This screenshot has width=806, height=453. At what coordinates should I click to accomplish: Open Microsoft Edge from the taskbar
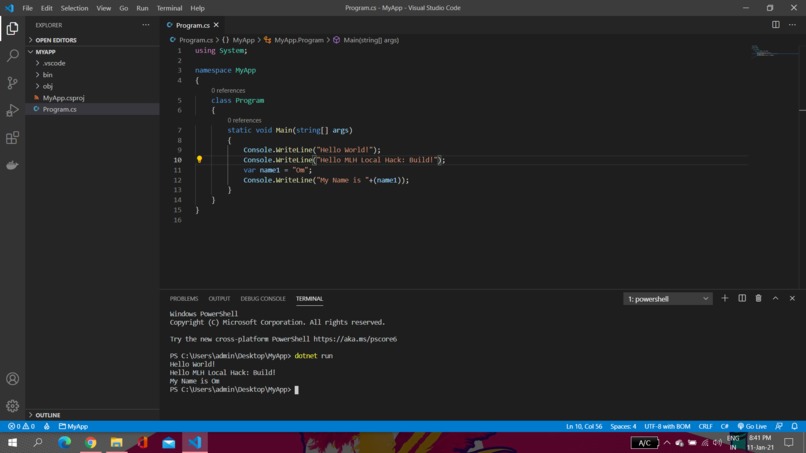[64, 443]
